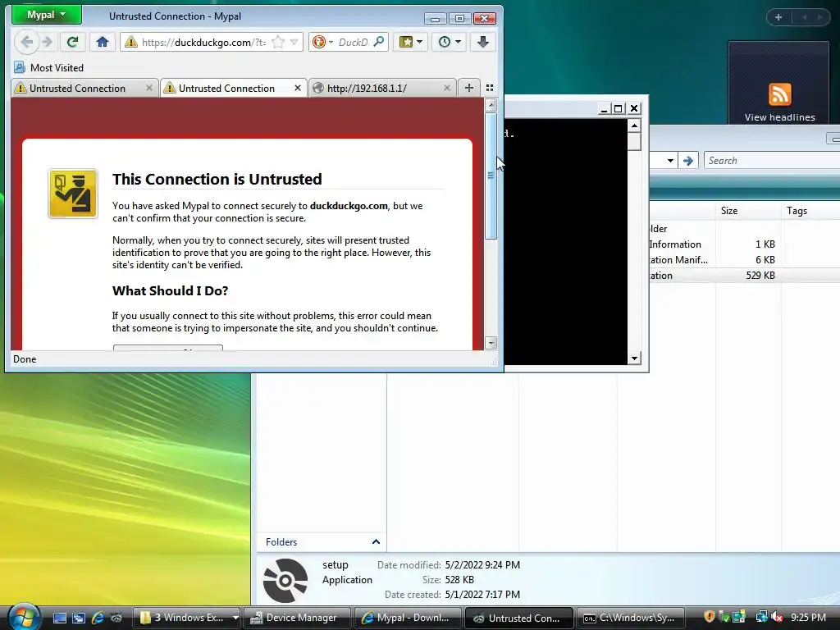Open a new tab with the plus button
Viewport: 840px width, 630px height.
coord(468,88)
